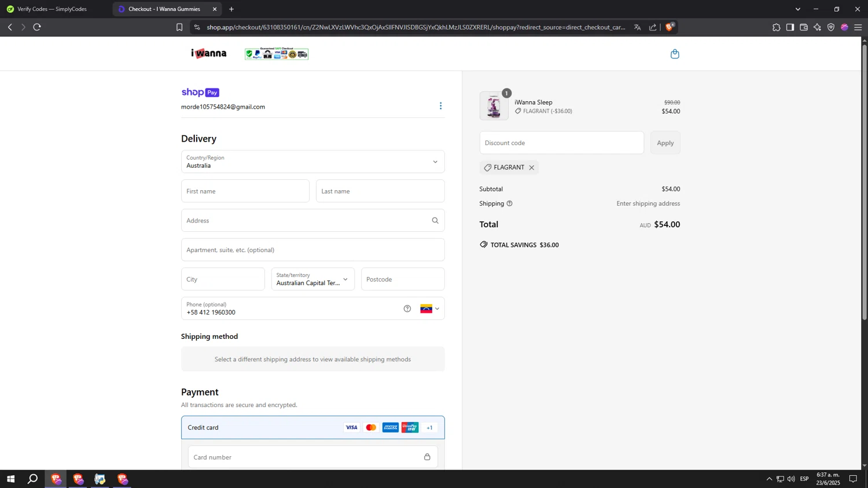Click the iWanna Sleep product thumbnail
Image resolution: width=868 pixels, height=488 pixels.
pyautogui.click(x=494, y=106)
